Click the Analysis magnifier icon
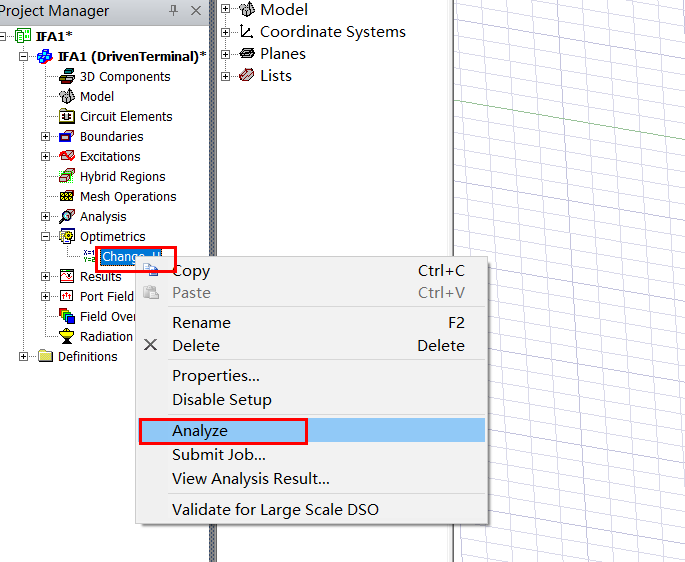 67,216
